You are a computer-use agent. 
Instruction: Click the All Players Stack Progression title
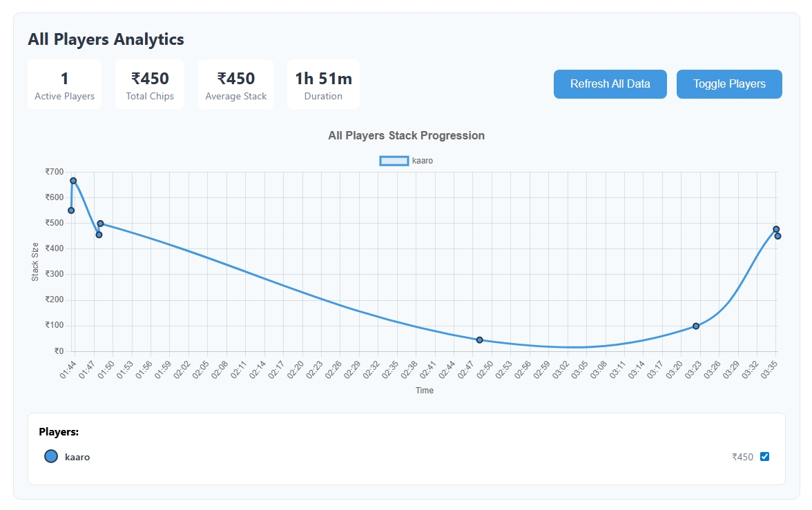coord(406,135)
